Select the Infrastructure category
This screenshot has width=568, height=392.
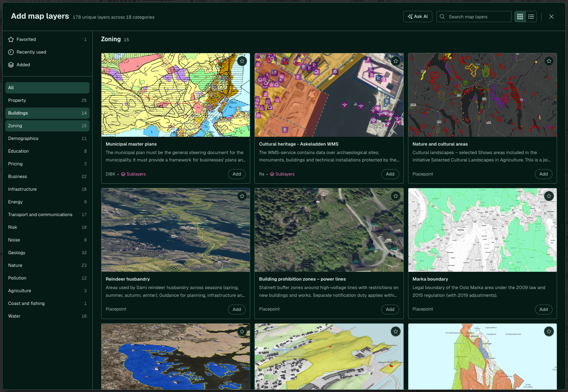(47, 189)
